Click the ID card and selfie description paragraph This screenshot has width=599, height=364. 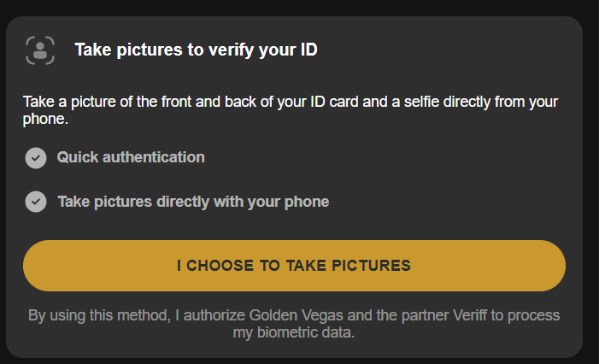point(291,110)
